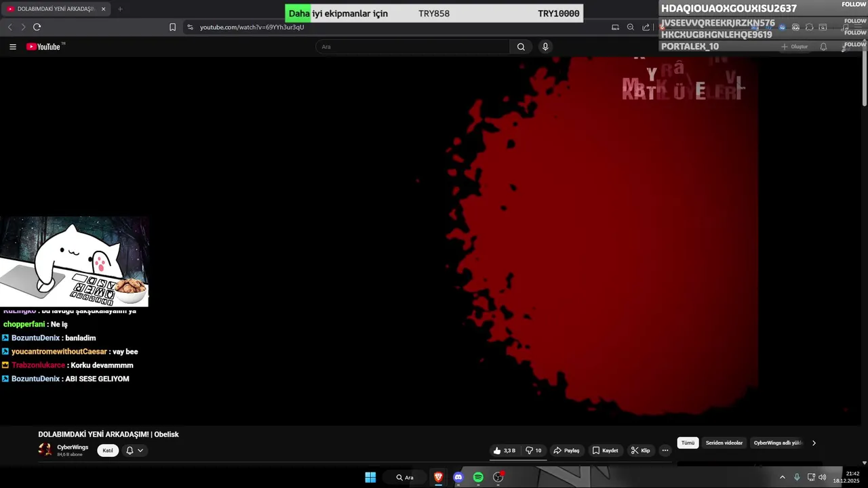Screen dimensions: 868x488
Task: Expand the notification dropdown chevron beside bell
Action: pos(140,451)
